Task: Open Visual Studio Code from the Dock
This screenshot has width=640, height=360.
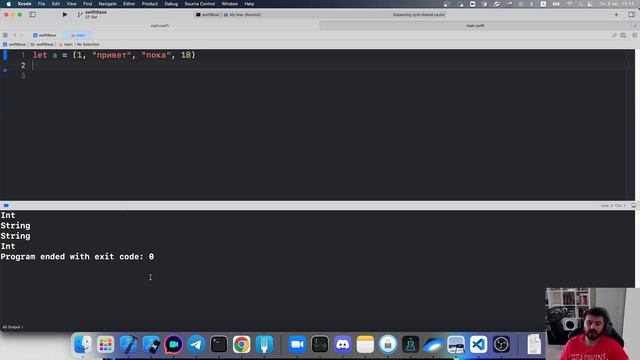Action: (478, 344)
